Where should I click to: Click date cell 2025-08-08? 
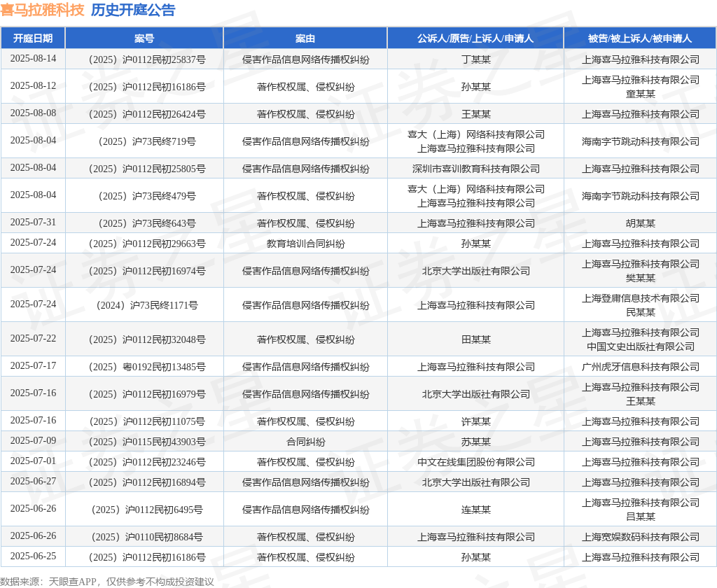click(33, 113)
